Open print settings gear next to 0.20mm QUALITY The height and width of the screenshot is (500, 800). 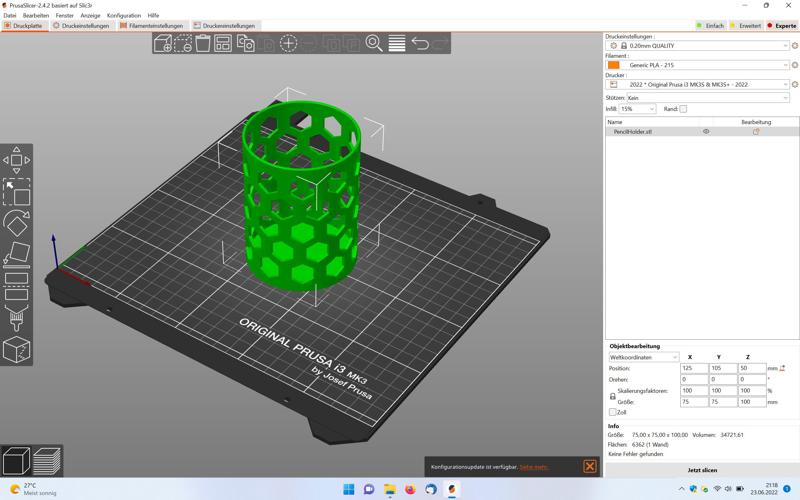pyautogui.click(x=794, y=46)
